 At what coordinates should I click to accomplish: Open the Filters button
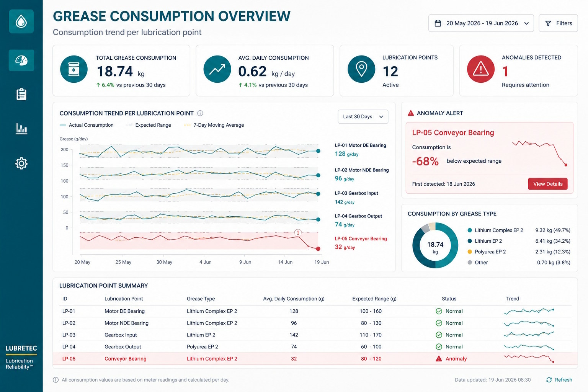[x=558, y=23]
